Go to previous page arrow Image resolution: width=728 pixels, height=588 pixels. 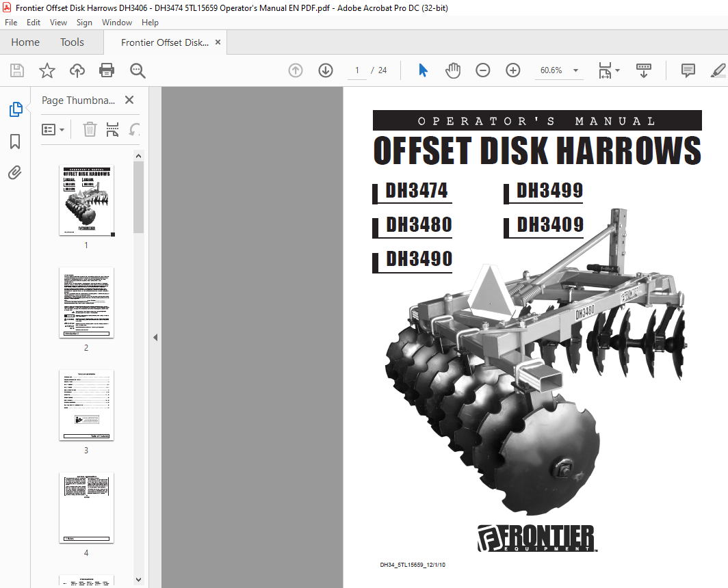pyautogui.click(x=296, y=70)
